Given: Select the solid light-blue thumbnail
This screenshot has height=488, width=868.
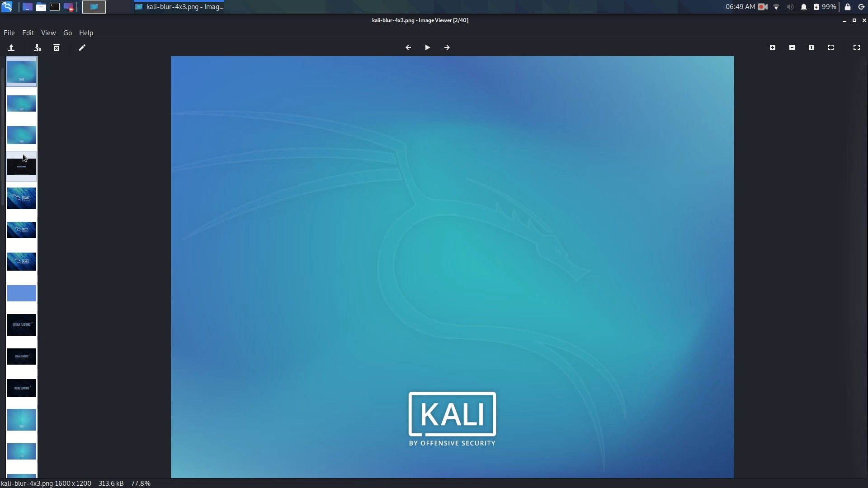Looking at the screenshot, I should pyautogui.click(x=22, y=293).
